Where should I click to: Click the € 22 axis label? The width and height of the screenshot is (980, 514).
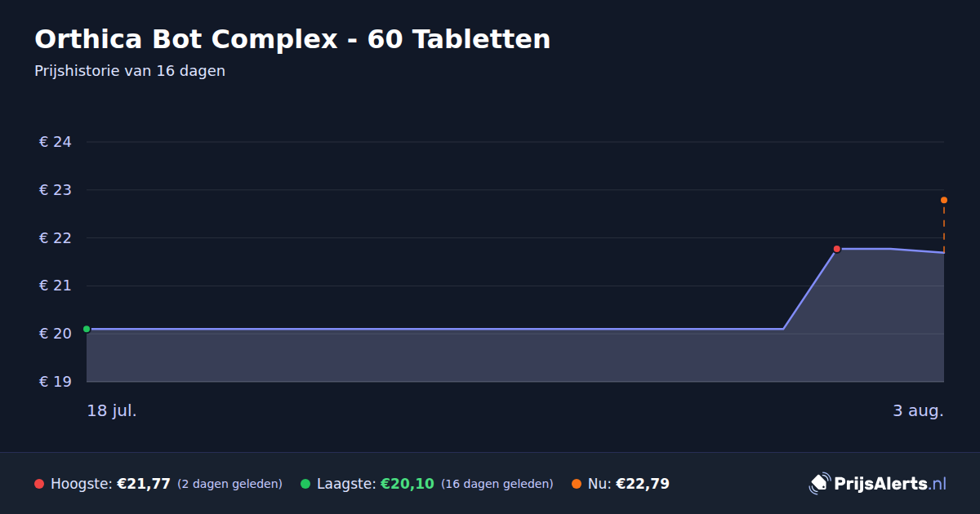point(56,238)
